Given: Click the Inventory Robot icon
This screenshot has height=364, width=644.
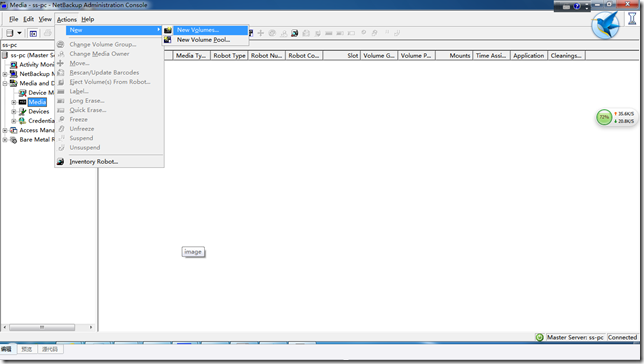Looking at the screenshot, I should click(60, 161).
